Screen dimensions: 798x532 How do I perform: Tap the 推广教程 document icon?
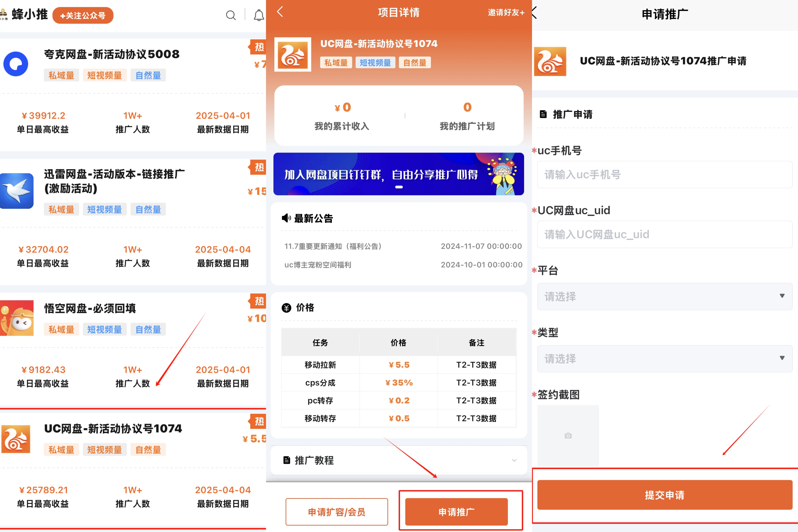point(287,460)
